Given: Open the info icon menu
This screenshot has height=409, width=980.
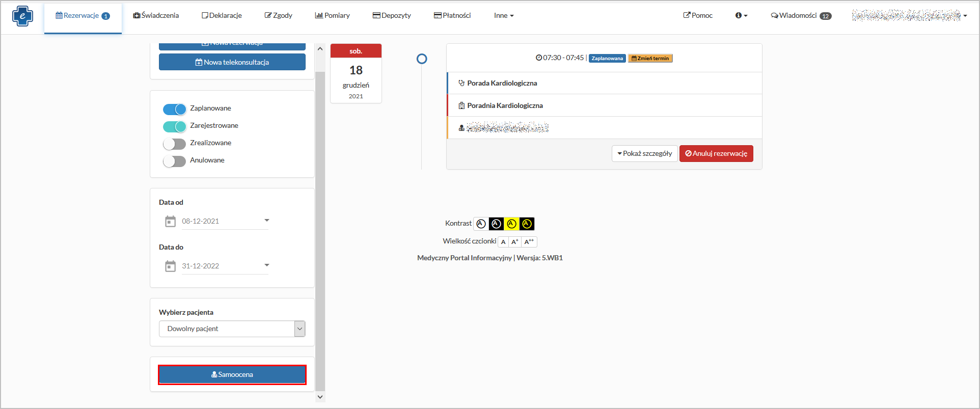Looking at the screenshot, I should [x=741, y=16].
